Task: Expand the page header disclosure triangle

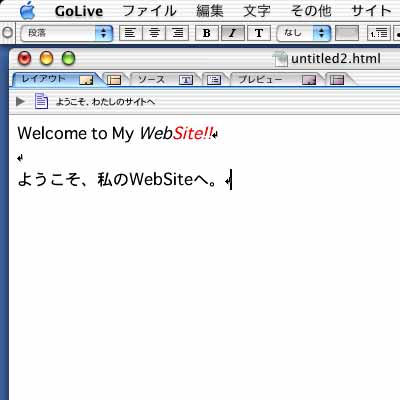Action: tap(20, 101)
